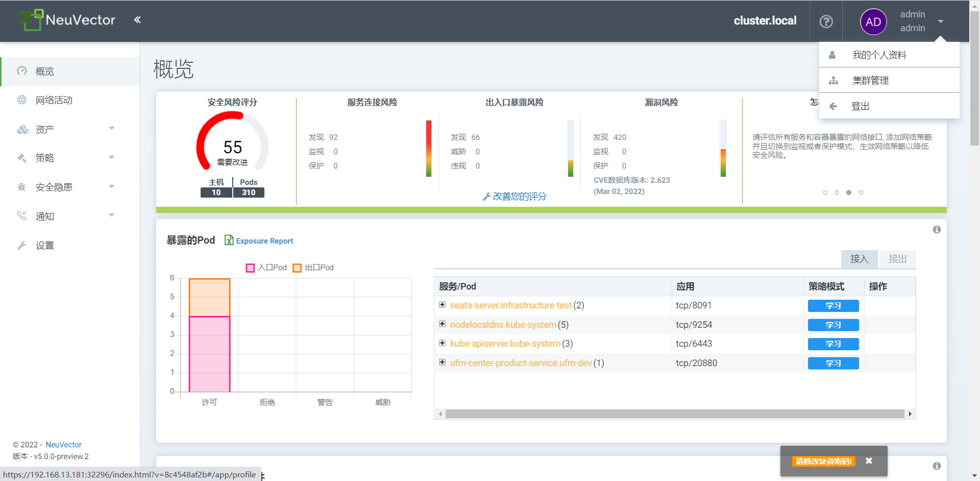Click the AD user avatar
Image resolution: width=980 pixels, height=481 pixels.
tap(873, 21)
